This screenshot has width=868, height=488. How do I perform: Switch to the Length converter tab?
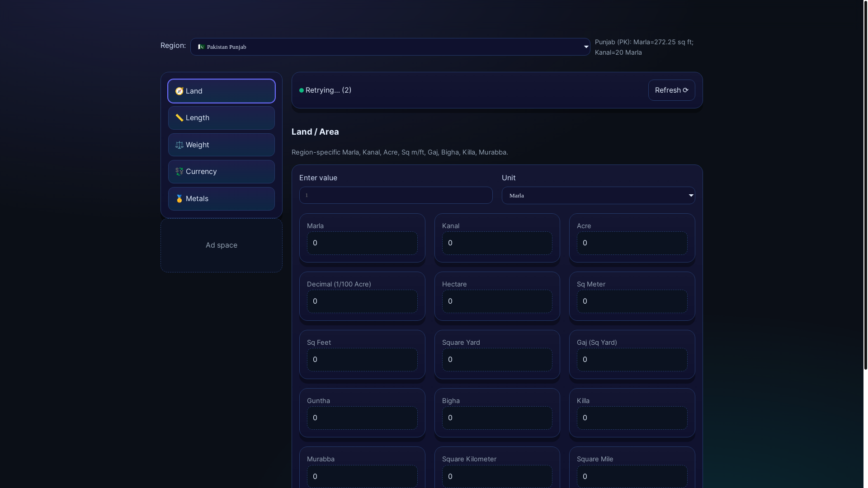click(x=222, y=118)
